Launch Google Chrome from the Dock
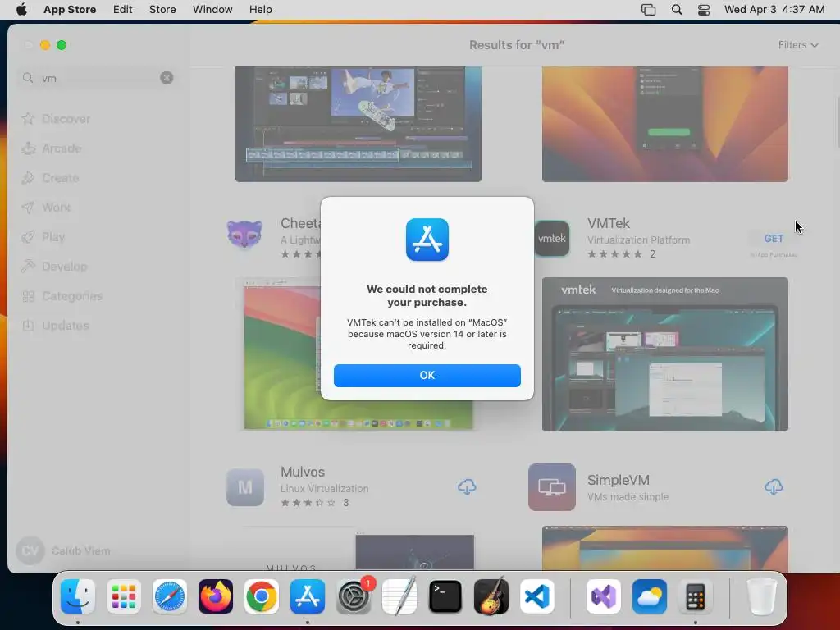Image resolution: width=840 pixels, height=630 pixels. pos(262,596)
